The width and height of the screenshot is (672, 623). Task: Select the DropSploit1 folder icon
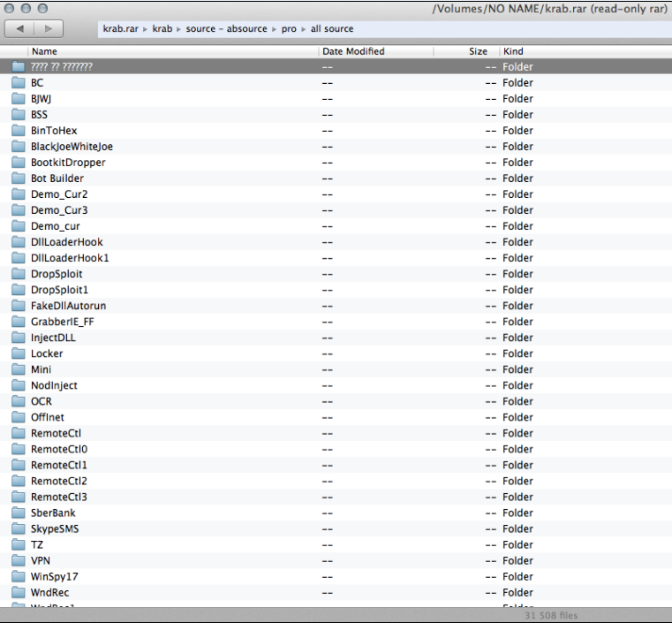pos(18,290)
